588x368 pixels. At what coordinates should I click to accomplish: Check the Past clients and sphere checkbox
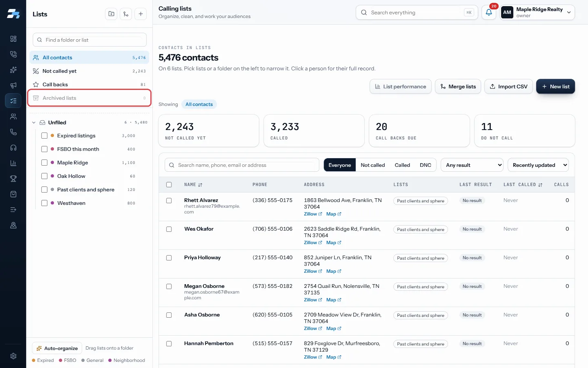pyautogui.click(x=45, y=190)
